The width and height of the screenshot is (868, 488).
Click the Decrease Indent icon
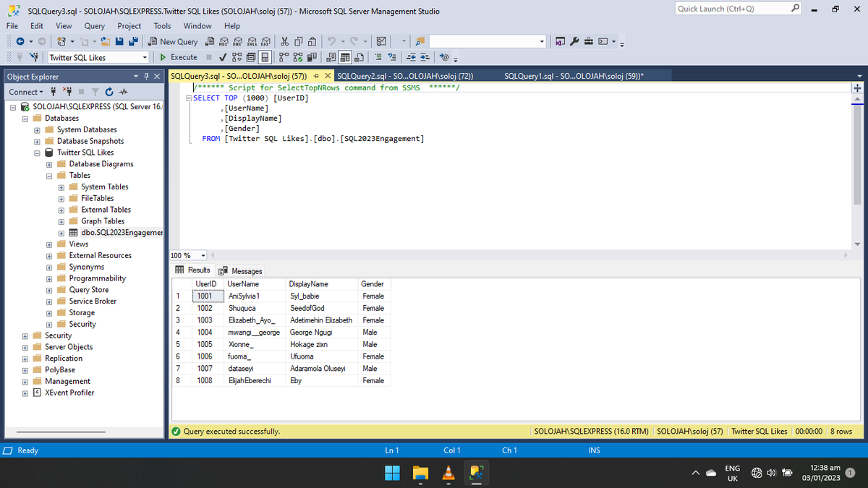(411, 57)
